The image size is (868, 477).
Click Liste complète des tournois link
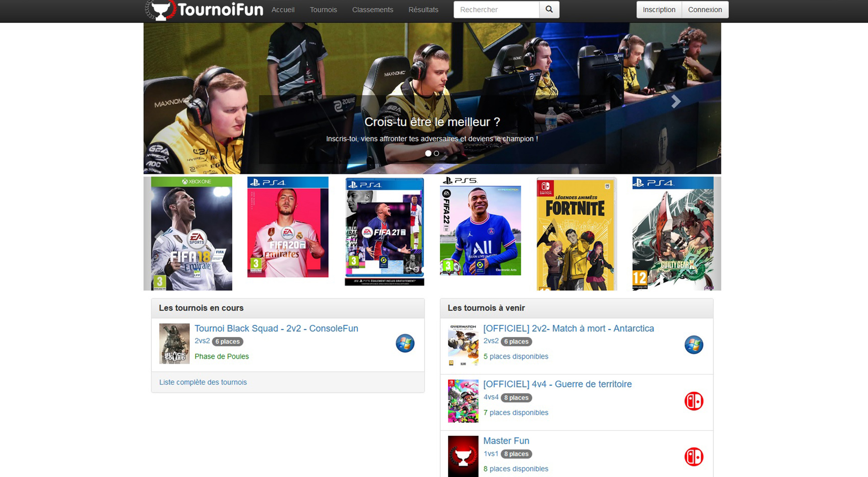[x=203, y=382]
